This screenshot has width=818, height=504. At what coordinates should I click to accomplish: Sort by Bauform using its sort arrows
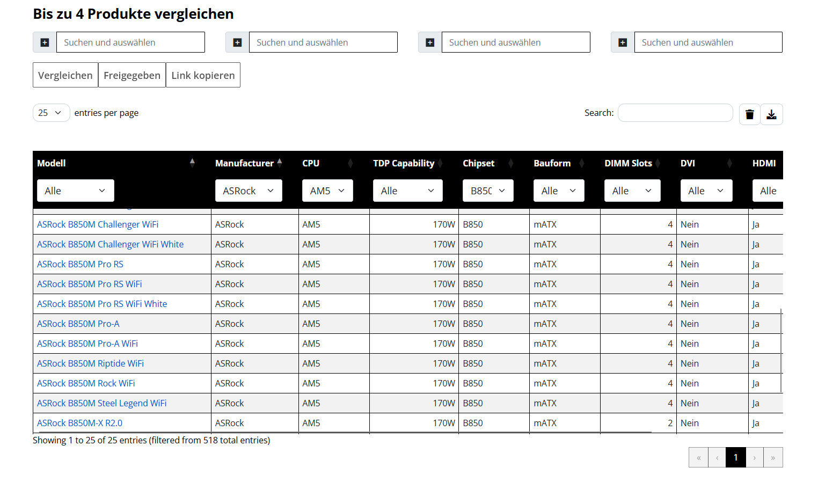click(582, 163)
